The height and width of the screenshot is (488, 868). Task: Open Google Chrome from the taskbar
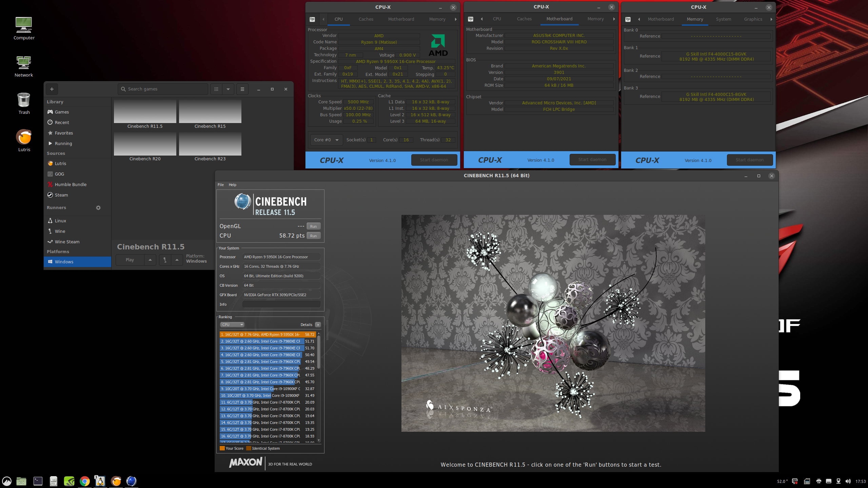85,481
